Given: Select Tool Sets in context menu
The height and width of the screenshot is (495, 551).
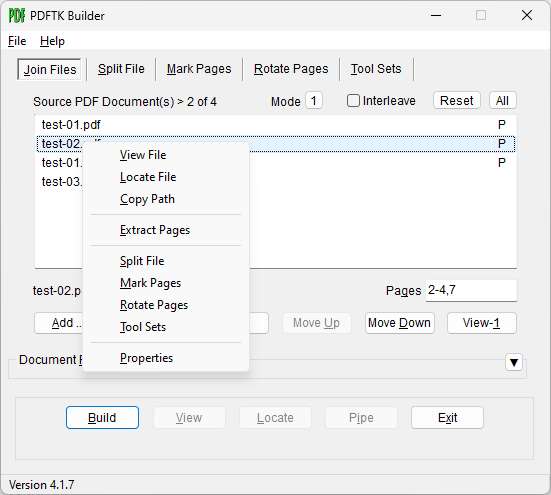Looking at the screenshot, I should click(143, 327).
